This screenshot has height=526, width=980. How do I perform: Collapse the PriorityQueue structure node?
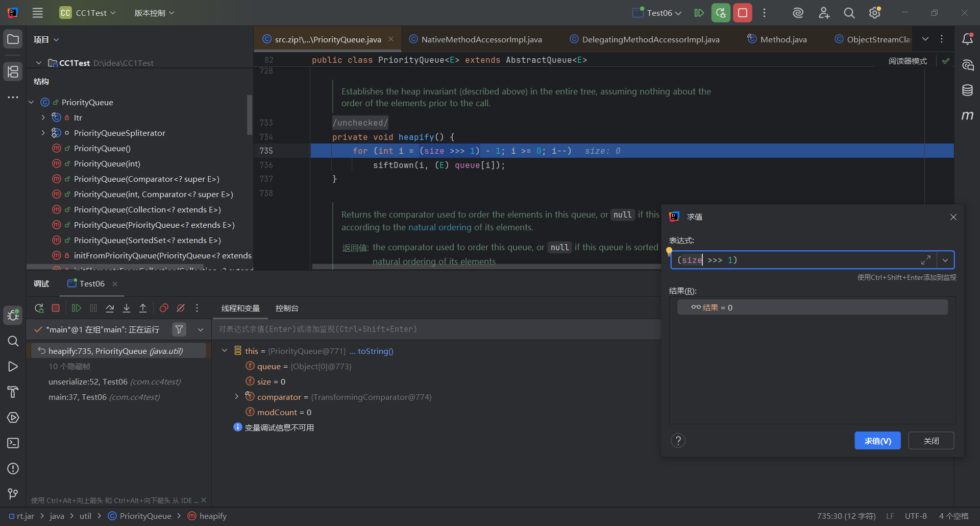click(x=31, y=102)
